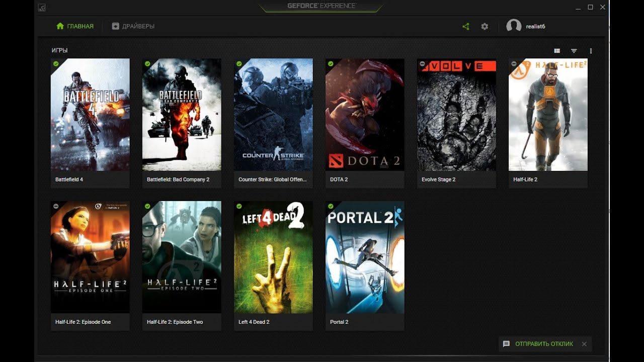Image resolution: width=644 pixels, height=362 pixels.
Task: Click the "Half-Life 2" title text
Action: pos(525,179)
